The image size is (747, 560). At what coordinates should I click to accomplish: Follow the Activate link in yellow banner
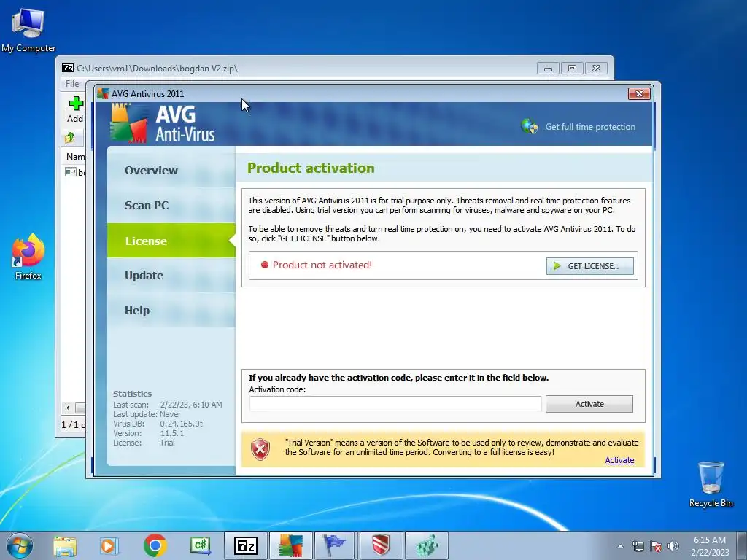tap(619, 460)
